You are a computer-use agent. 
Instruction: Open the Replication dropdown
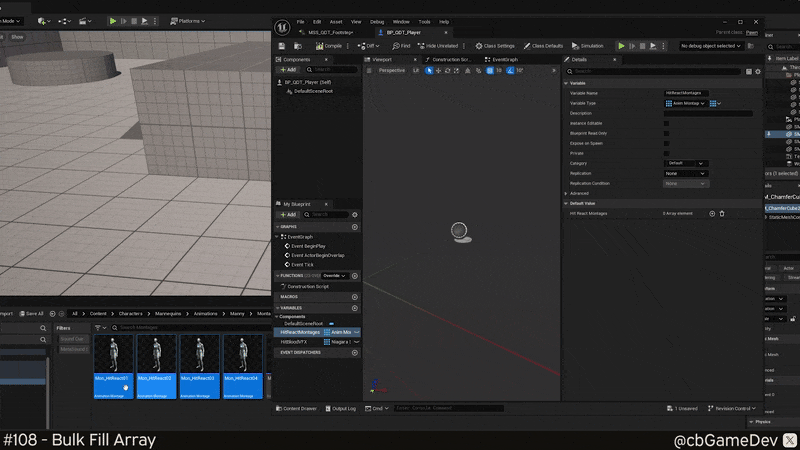pos(686,173)
